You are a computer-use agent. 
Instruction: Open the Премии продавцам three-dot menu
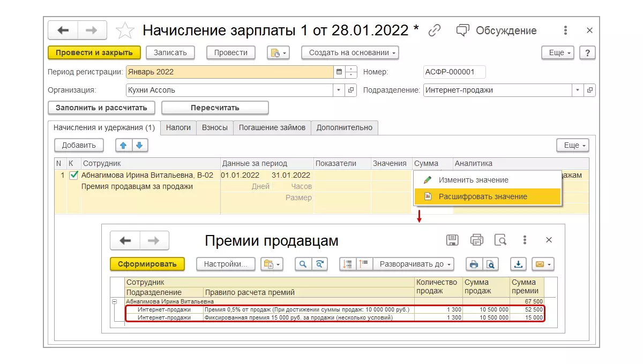(525, 240)
